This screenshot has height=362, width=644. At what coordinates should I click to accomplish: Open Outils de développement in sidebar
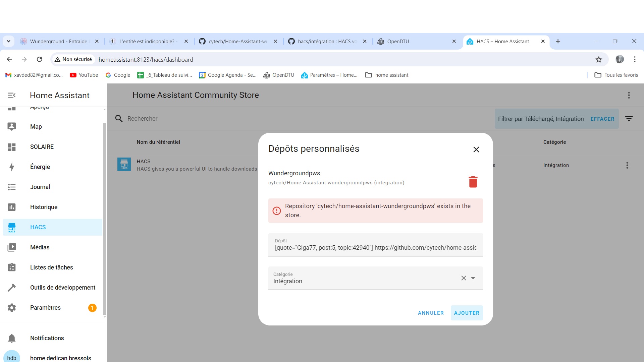pos(62,288)
